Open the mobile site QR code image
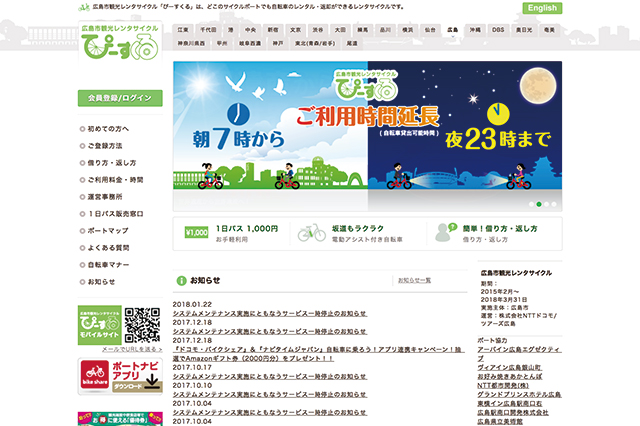This screenshot has width=640, height=426. (x=142, y=325)
